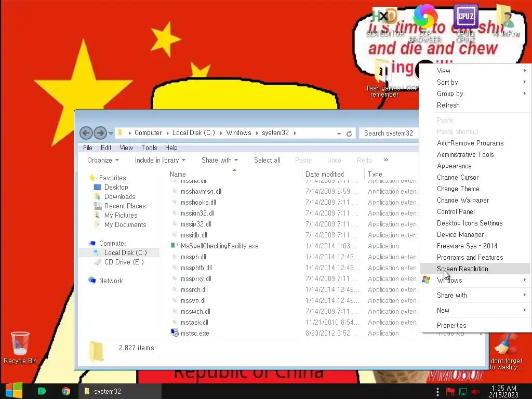The image size is (532, 399).
Task: Choose Properties in the context menu
Action: tap(475, 325)
